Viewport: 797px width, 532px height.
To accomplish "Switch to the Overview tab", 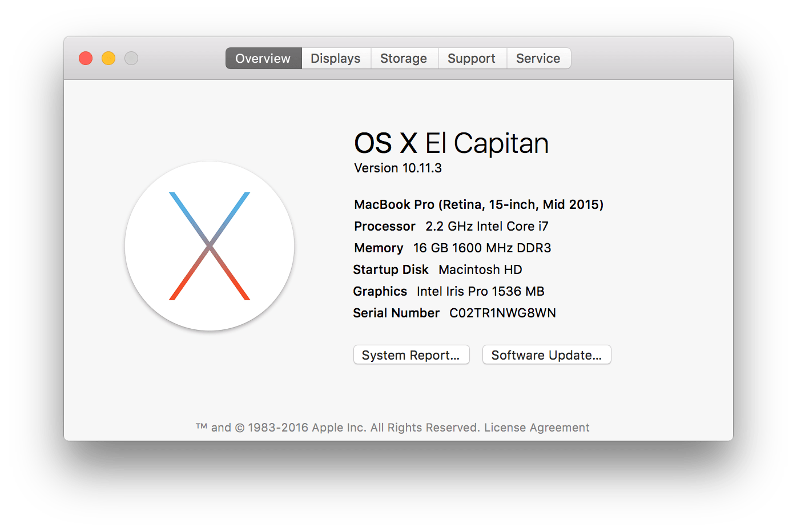I will pos(263,58).
